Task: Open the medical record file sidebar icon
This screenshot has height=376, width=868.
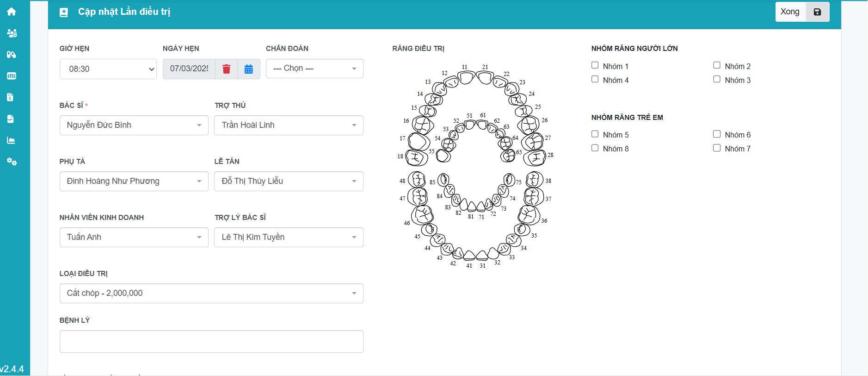Action: [x=11, y=119]
